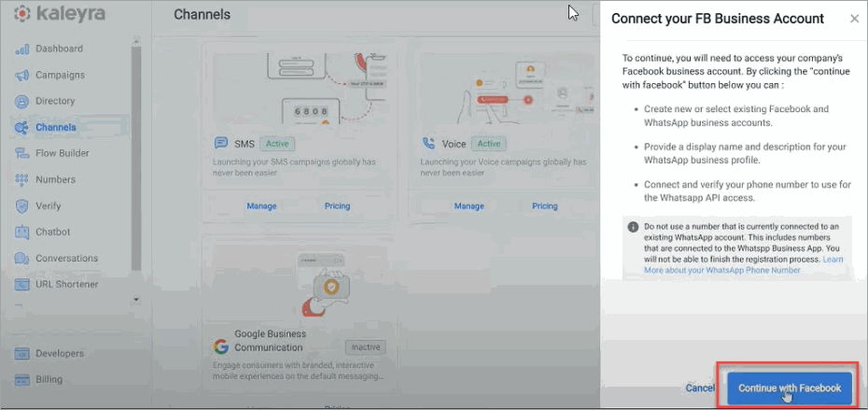Click Channels page heading
The width and height of the screenshot is (868, 410).
click(202, 14)
